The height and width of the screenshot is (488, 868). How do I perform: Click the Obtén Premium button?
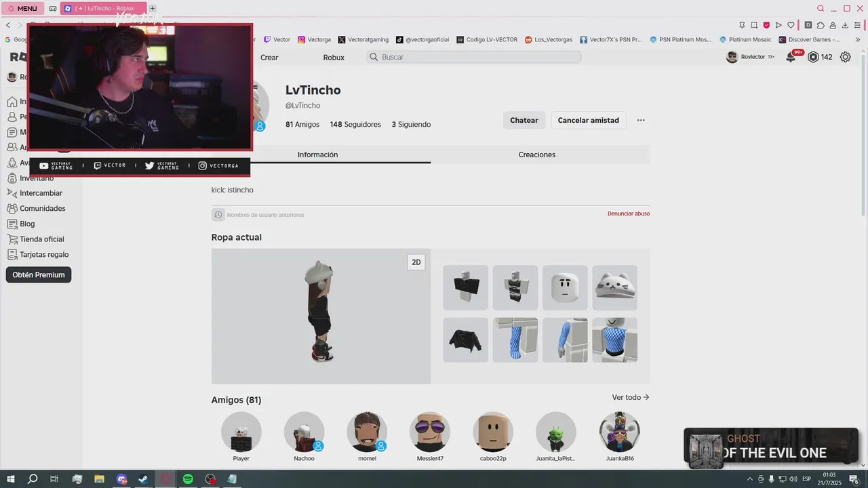[x=38, y=274]
